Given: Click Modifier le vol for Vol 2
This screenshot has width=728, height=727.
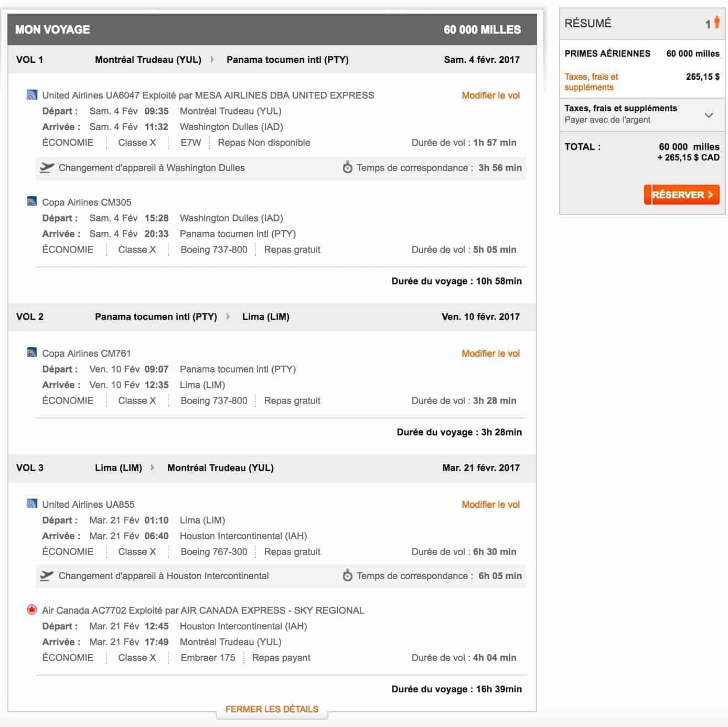Looking at the screenshot, I should coord(490,354).
